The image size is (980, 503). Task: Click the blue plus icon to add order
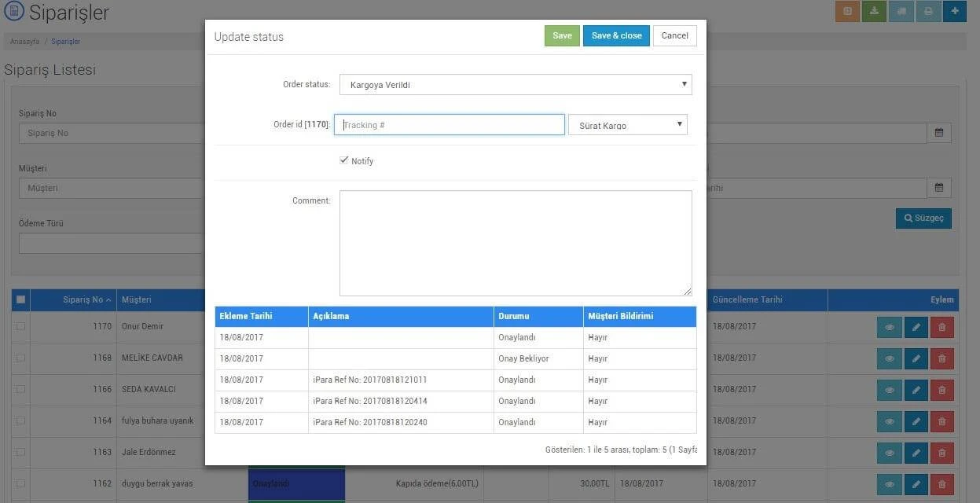coord(955,12)
